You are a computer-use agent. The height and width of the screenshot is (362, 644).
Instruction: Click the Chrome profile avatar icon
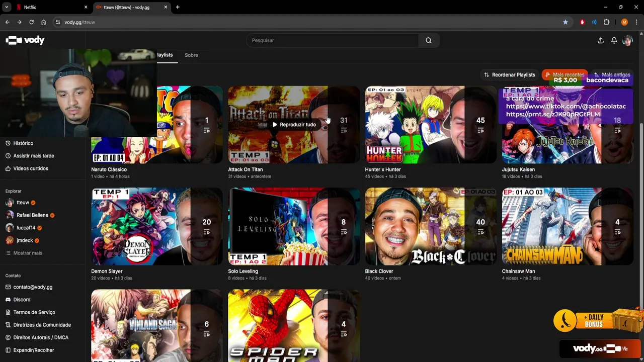[624, 22]
